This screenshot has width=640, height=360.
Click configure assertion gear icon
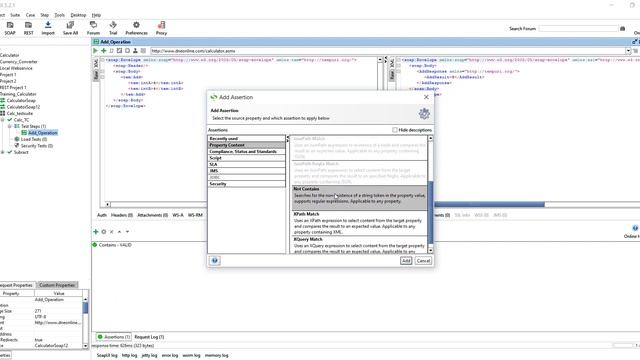(104, 231)
